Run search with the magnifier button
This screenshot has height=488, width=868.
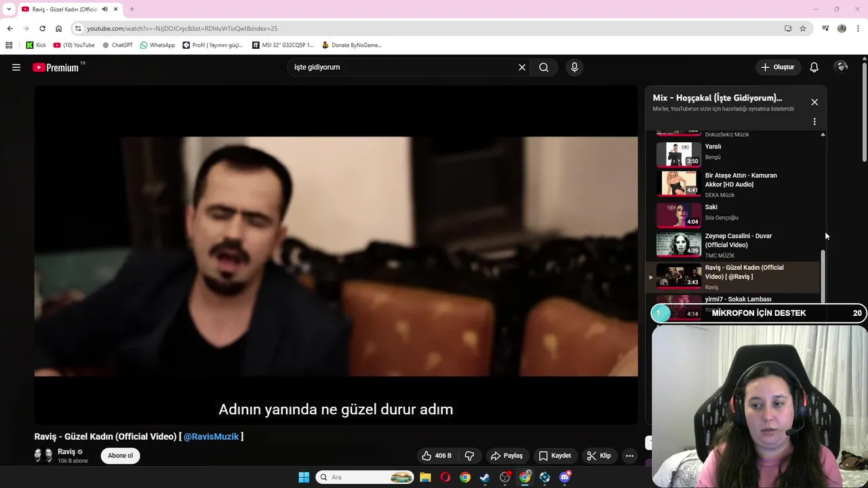(544, 67)
